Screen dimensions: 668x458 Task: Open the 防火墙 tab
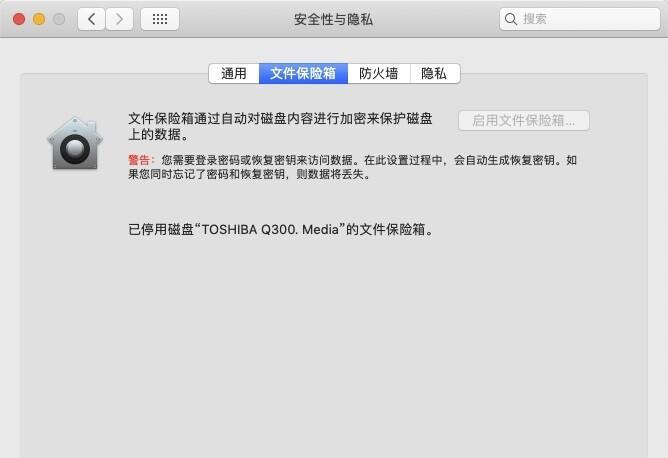click(x=379, y=73)
